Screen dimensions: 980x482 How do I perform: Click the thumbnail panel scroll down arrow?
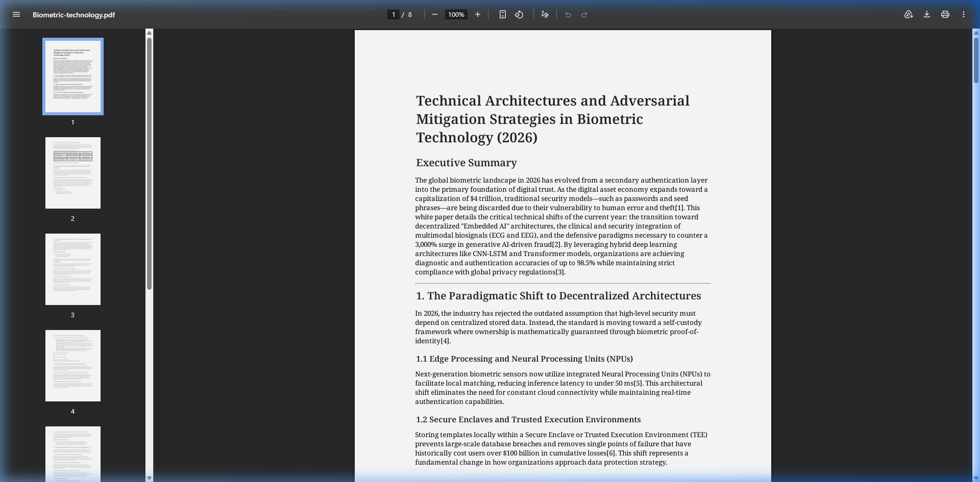click(150, 478)
